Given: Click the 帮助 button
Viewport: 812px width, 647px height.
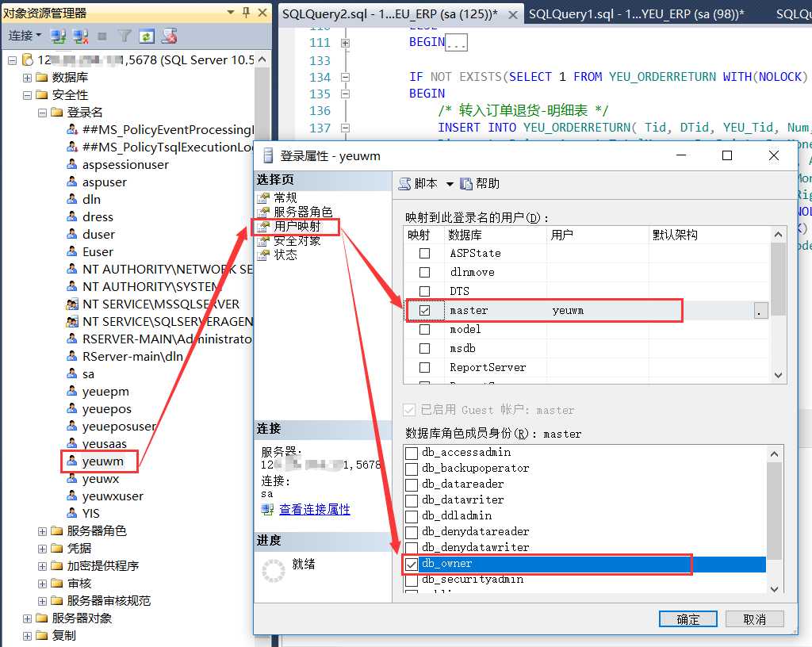Looking at the screenshot, I should point(480,184).
